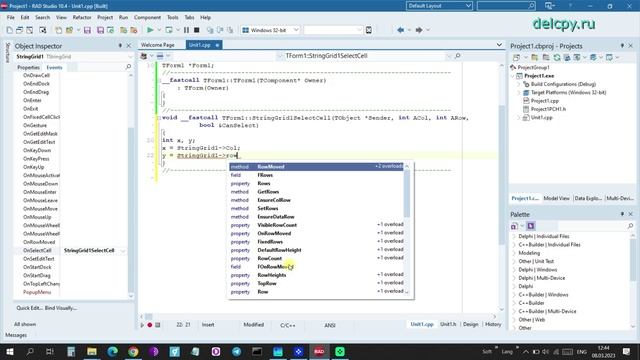Click the Navigate Forward arrow

click(419, 30)
